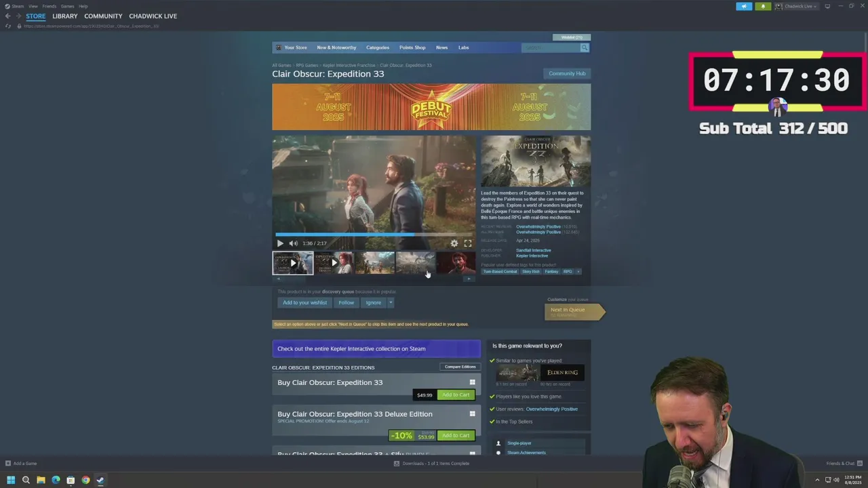Open New & Noteworthy menu
Screen dimensions: 868x488
coord(336,47)
